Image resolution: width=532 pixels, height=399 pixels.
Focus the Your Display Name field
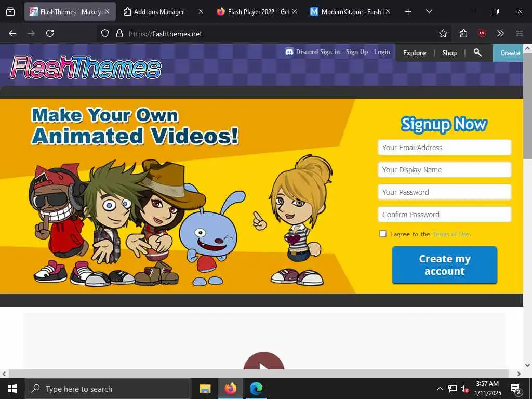(x=445, y=170)
